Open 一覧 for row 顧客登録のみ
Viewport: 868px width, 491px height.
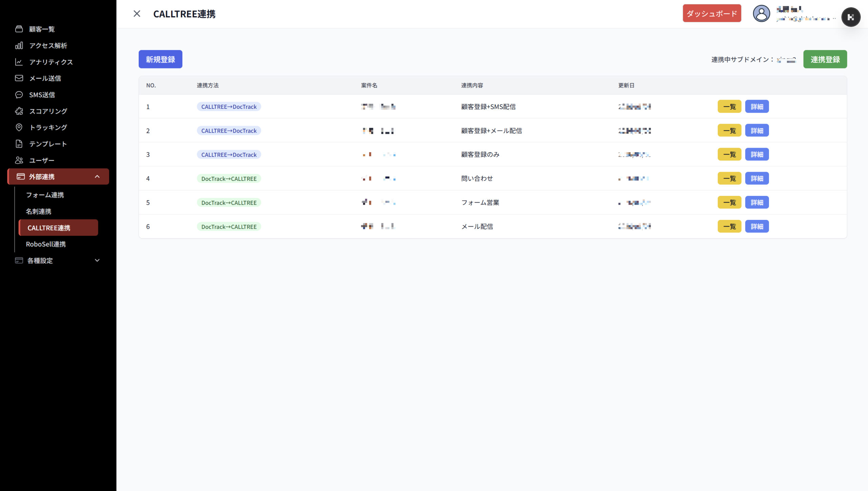(x=729, y=155)
